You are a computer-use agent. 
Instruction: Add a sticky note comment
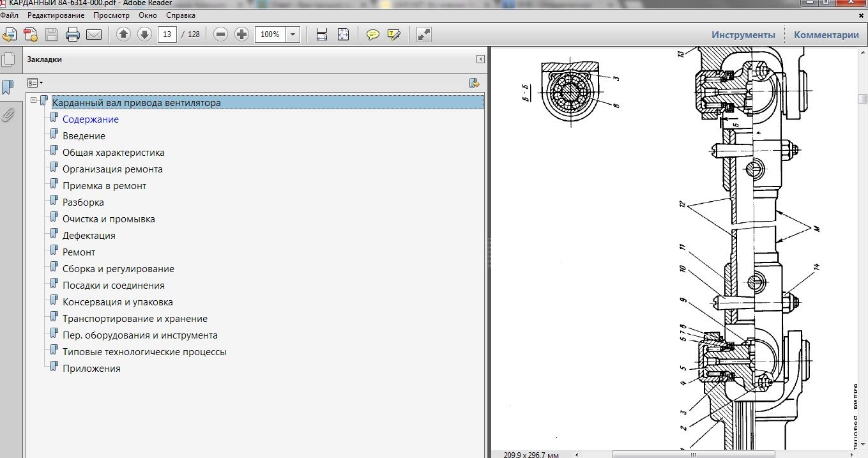373,34
